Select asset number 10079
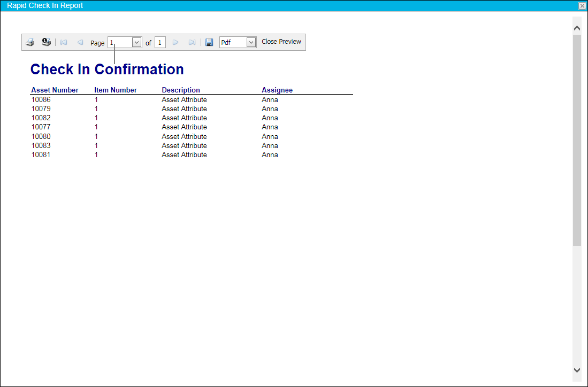Screen dimensions: 588x387 [41, 109]
